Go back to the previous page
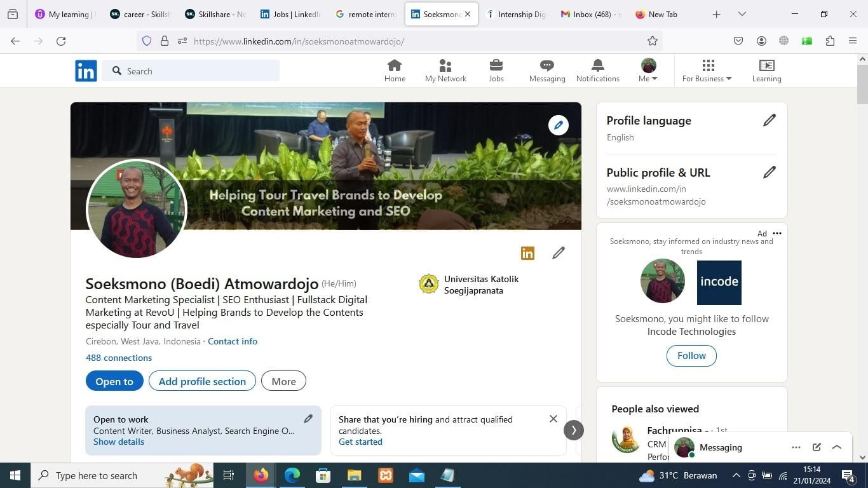 point(15,41)
